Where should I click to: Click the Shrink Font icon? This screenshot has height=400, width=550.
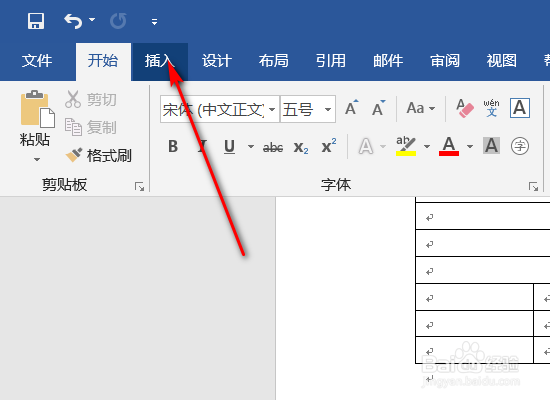[x=378, y=108]
